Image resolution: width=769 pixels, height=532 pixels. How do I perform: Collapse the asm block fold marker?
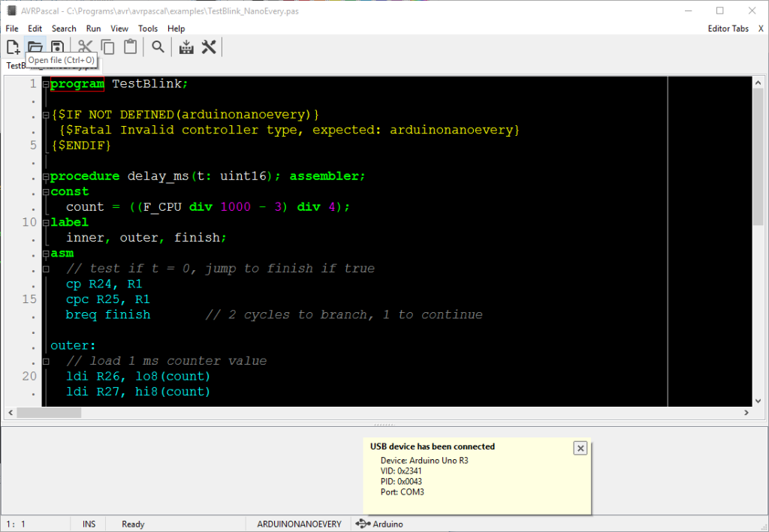click(x=46, y=254)
